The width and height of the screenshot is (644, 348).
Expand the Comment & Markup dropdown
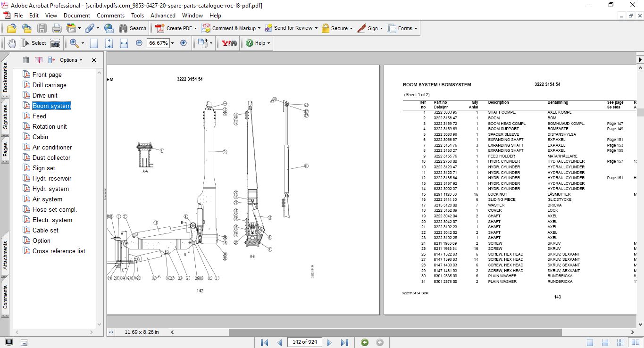coord(259,28)
